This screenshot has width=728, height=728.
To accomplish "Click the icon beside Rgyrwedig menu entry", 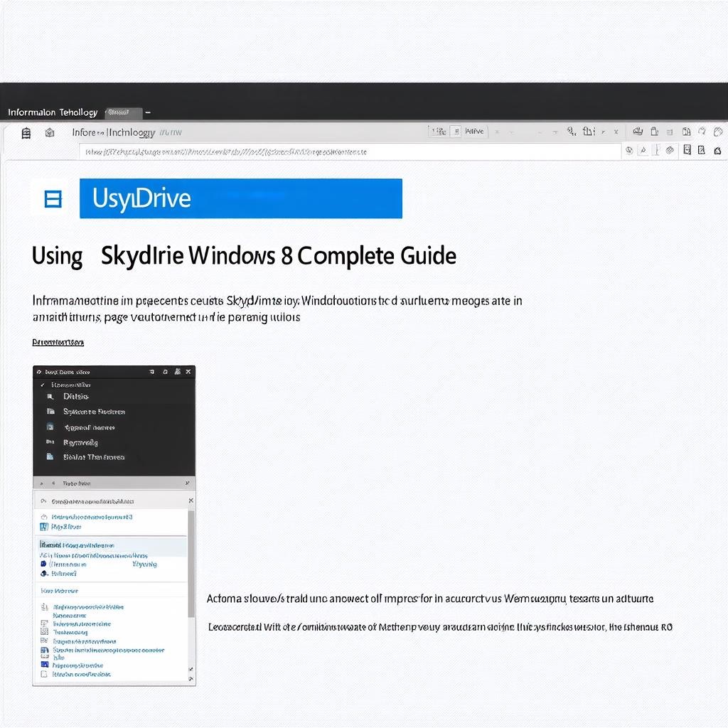I will (50, 442).
